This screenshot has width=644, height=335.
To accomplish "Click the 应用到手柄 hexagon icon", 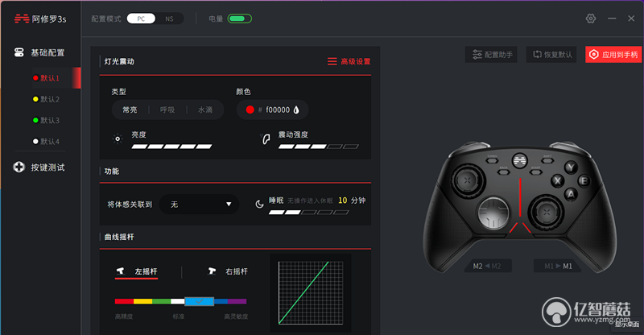I will [594, 54].
